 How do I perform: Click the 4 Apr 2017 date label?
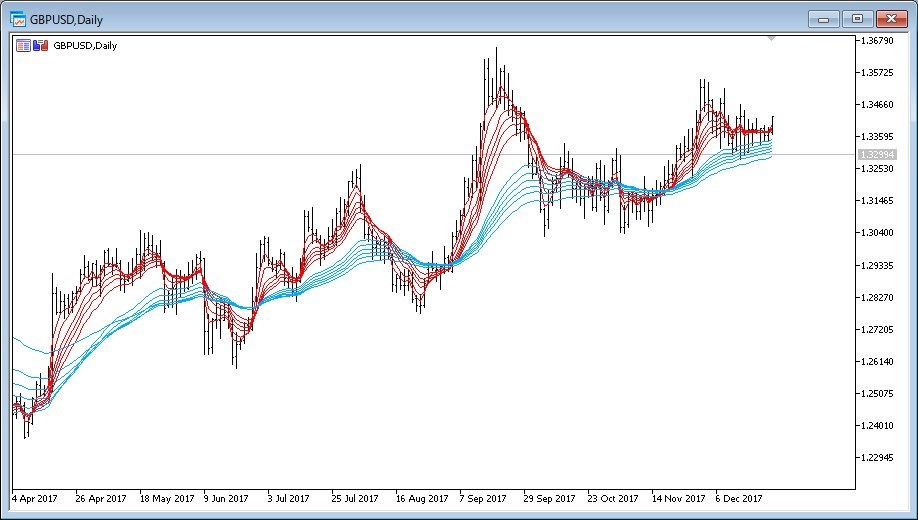[x=35, y=499]
